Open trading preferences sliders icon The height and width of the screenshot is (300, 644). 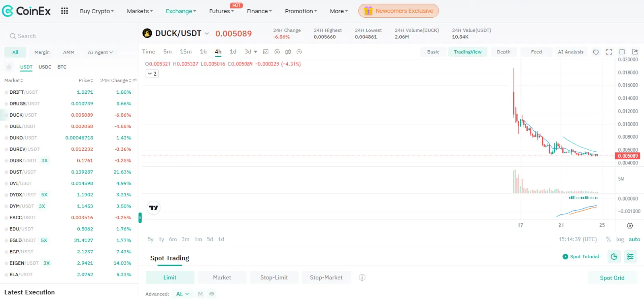(630, 257)
